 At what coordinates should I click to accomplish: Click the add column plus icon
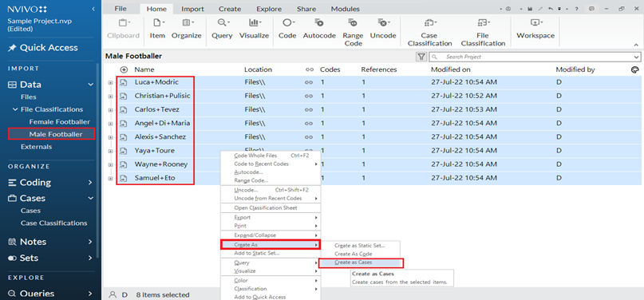point(124,69)
